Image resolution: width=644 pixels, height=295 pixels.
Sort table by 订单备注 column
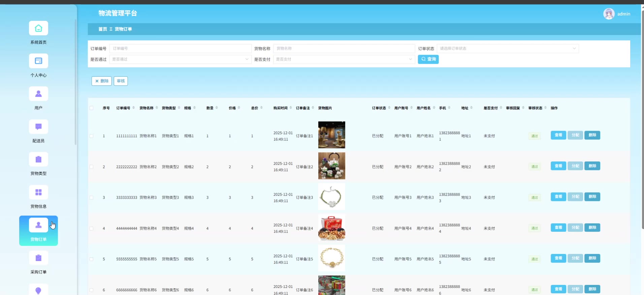coord(313,108)
